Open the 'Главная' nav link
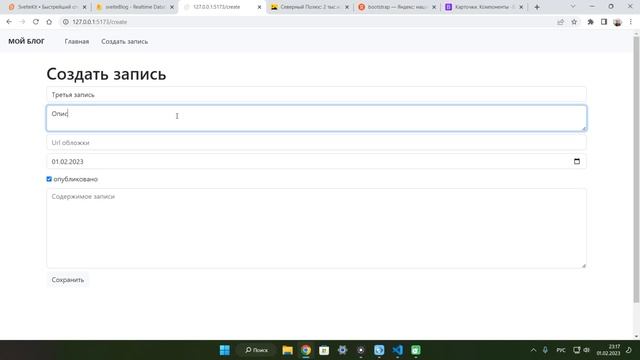The image size is (640, 360). pyautogui.click(x=77, y=41)
